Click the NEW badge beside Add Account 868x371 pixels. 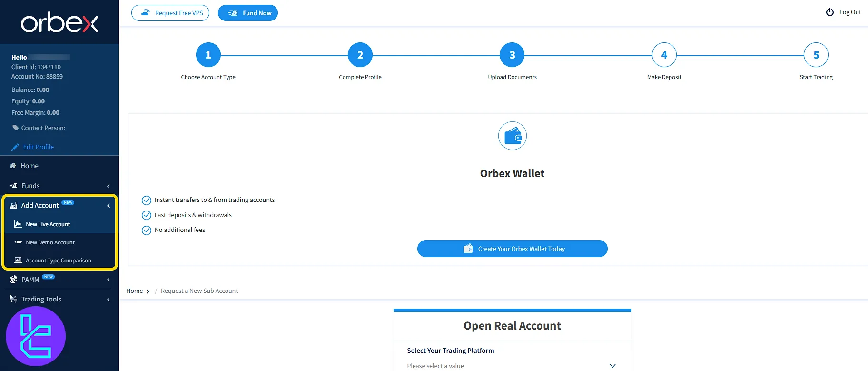point(68,202)
